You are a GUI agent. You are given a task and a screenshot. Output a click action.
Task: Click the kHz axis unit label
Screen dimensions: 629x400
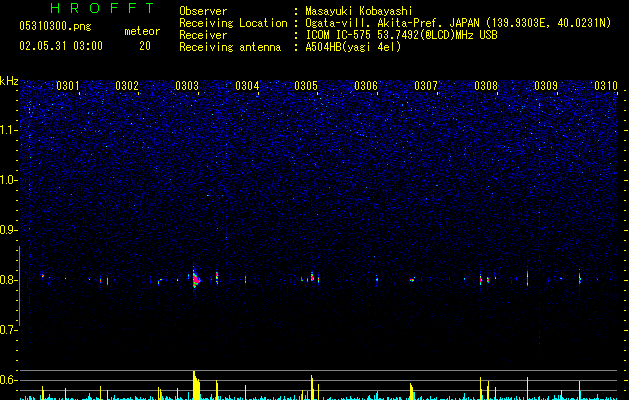point(9,81)
